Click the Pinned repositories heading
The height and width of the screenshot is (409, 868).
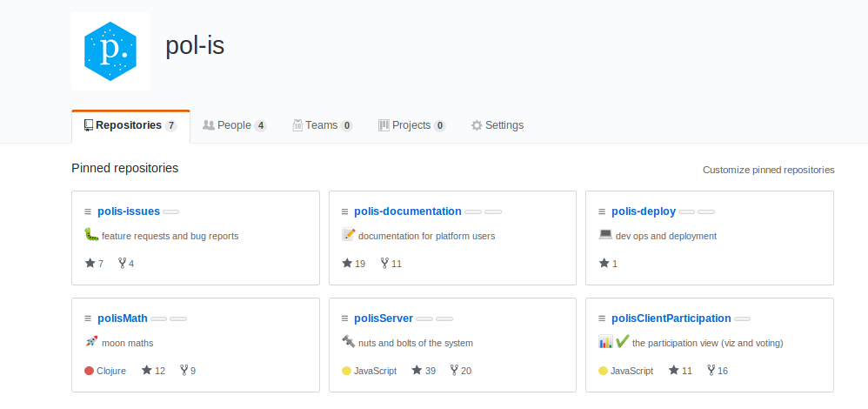tap(125, 168)
